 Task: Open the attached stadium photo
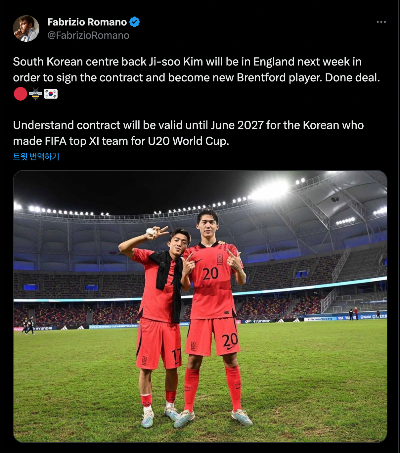coord(200,306)
